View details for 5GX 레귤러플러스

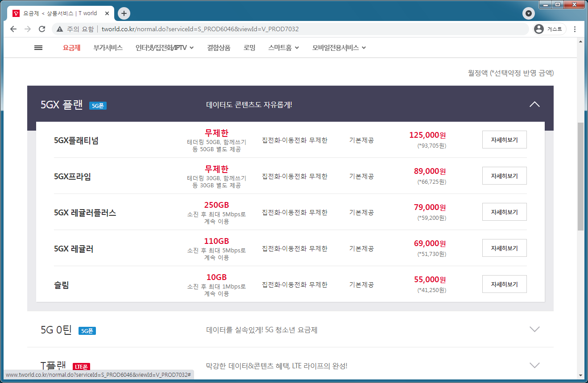tap(504, 212)
